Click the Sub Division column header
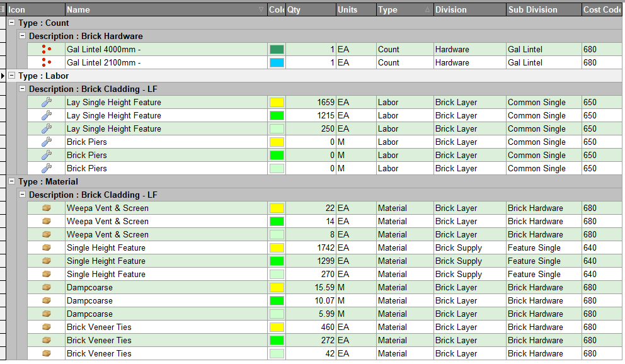The width and height of the screenshot is (625, 364). [543, 9]
